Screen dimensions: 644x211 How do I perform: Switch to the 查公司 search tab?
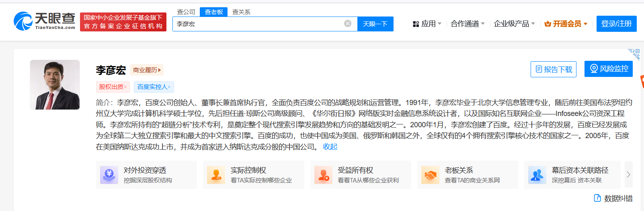pos(186,12)
